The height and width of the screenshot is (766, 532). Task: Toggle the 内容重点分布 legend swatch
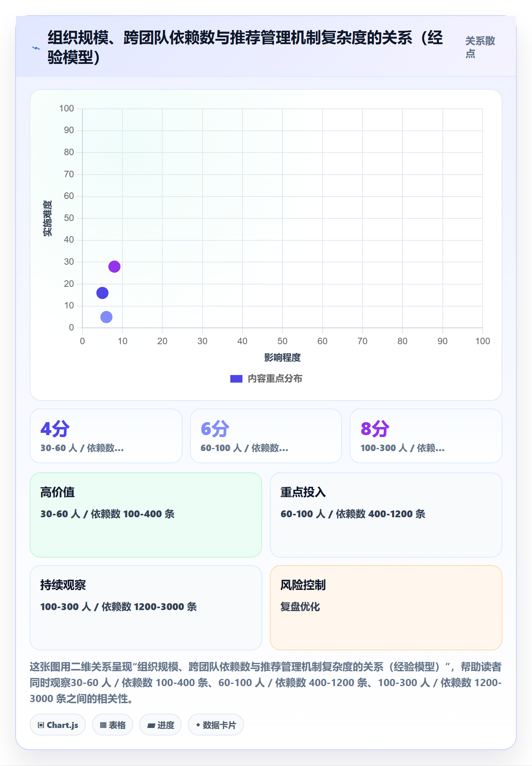click(236, 379)
